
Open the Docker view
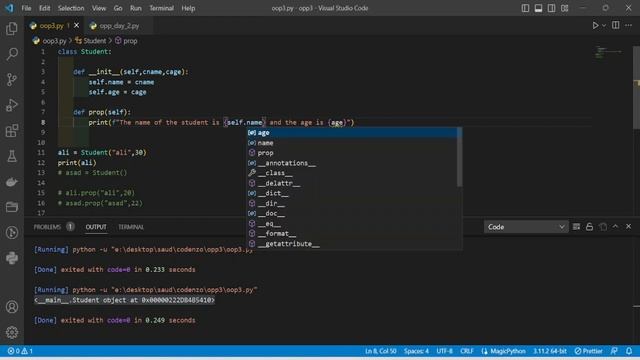12,182
